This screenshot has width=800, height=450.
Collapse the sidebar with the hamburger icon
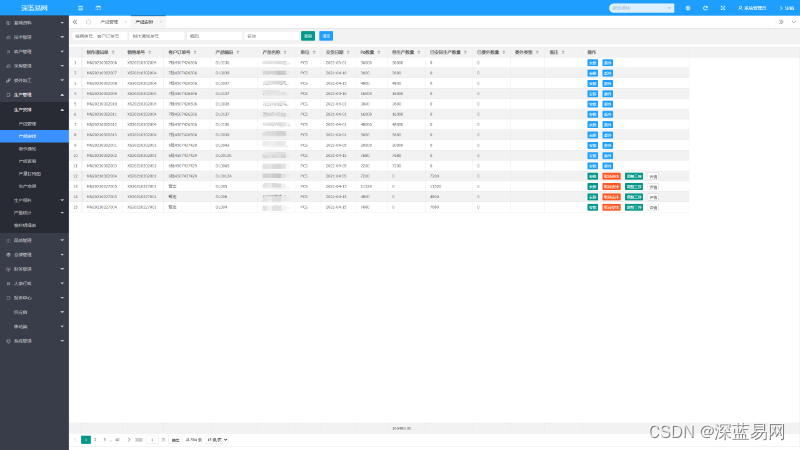point(80,8)
